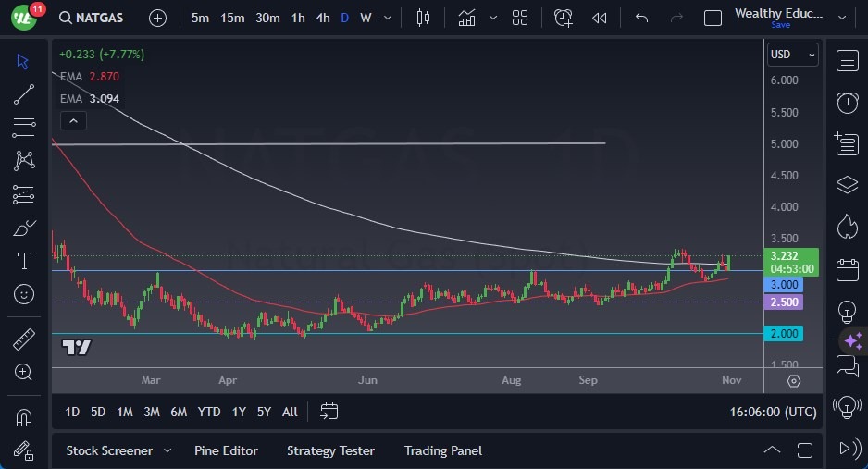Image resolution: width=868 pixels, height=469 pixels.
Task: Open the USD currency dropdown
Action: point(793,55)
